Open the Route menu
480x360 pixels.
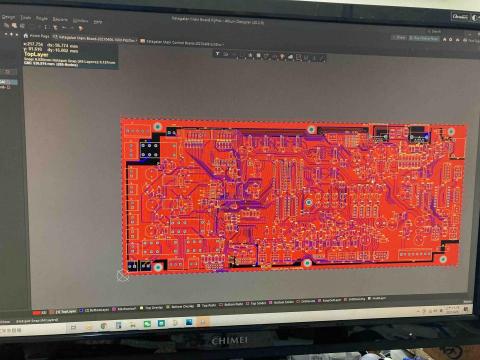point(41,19)
